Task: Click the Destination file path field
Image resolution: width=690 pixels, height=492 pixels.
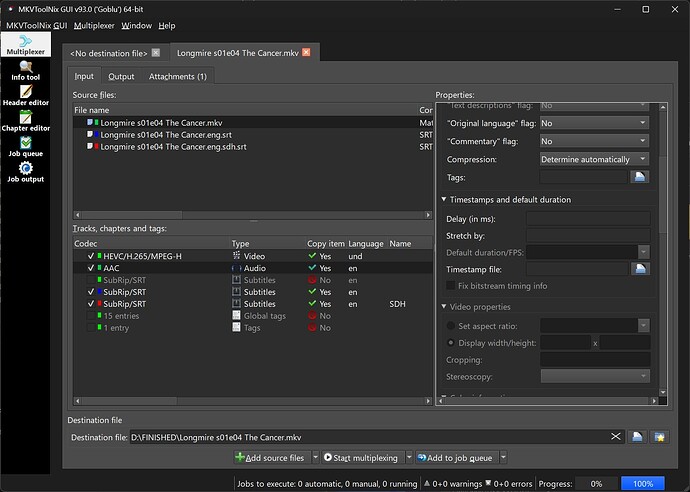Action: [376, 437]
